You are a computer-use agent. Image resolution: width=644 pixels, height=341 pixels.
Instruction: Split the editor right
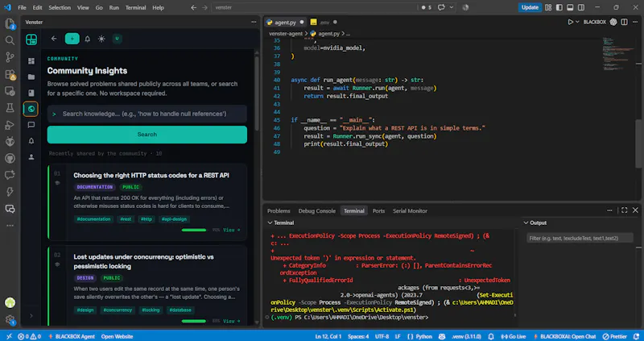[x=625, y=23]
